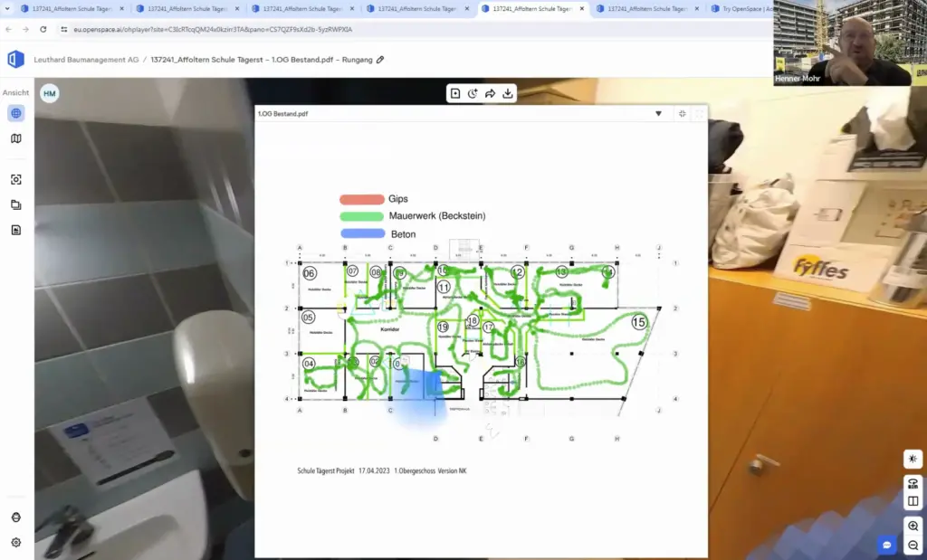Select the globe 360 view icon
Image resolution: width=927 pixels, height=560 pixels.
tap(15, 113)
